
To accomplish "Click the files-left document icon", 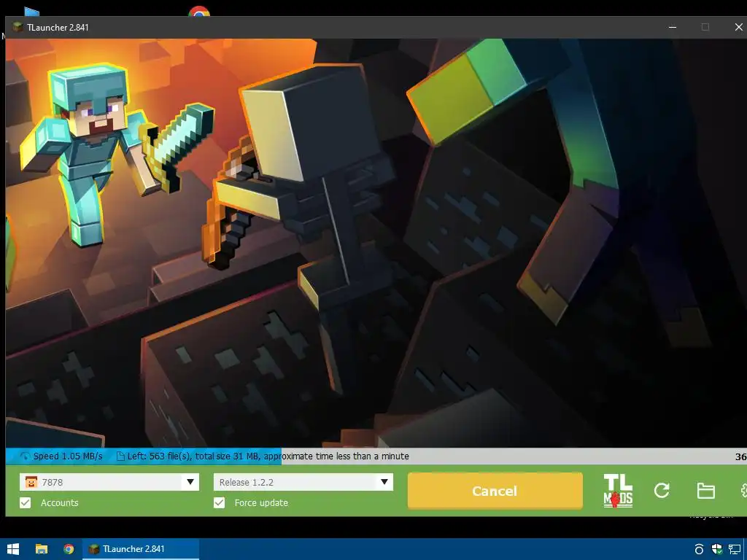I will click(x=120, y=456).
